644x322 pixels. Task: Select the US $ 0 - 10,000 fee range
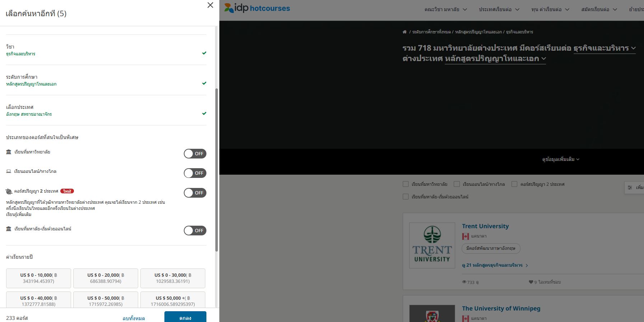tap(38, 278)
